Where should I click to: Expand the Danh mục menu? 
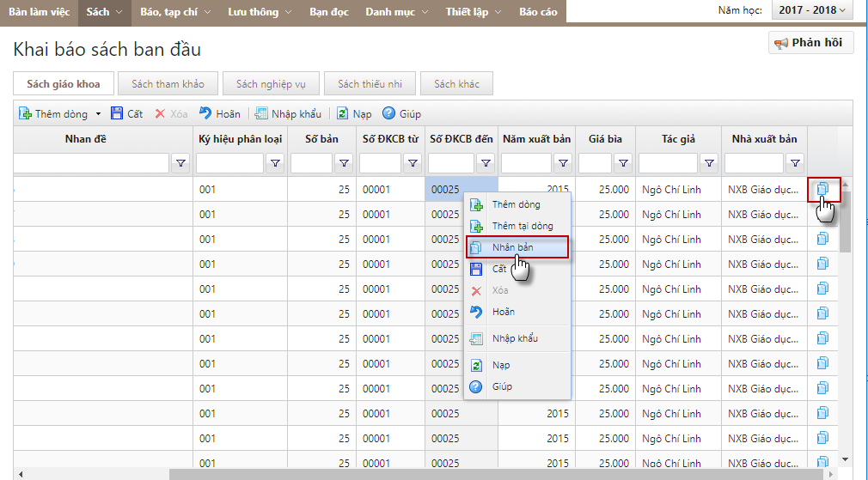coord(395,12)
